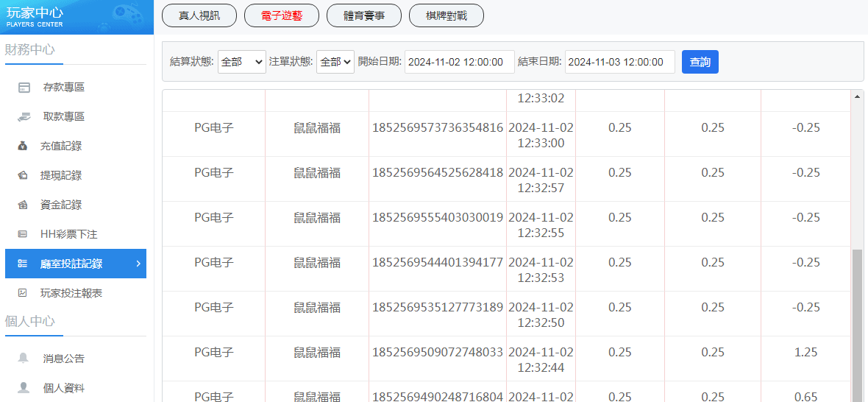This screenshot has width=868, height=402.
Task: Expand the 廳室投註記錄 chevron arrow
Action: pyautogui.click(x=138, y=264)
